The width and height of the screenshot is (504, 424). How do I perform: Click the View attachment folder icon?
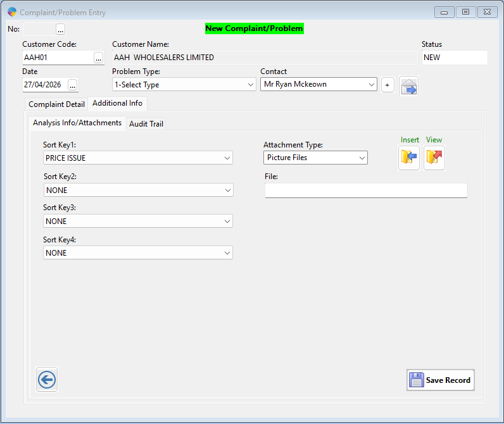[434, 158]
